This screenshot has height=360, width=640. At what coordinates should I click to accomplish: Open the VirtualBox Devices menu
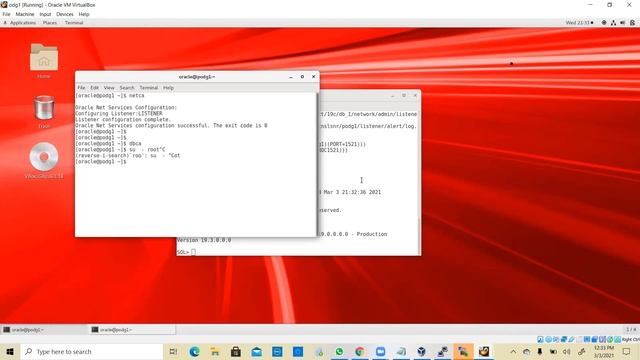click(64, 14)
